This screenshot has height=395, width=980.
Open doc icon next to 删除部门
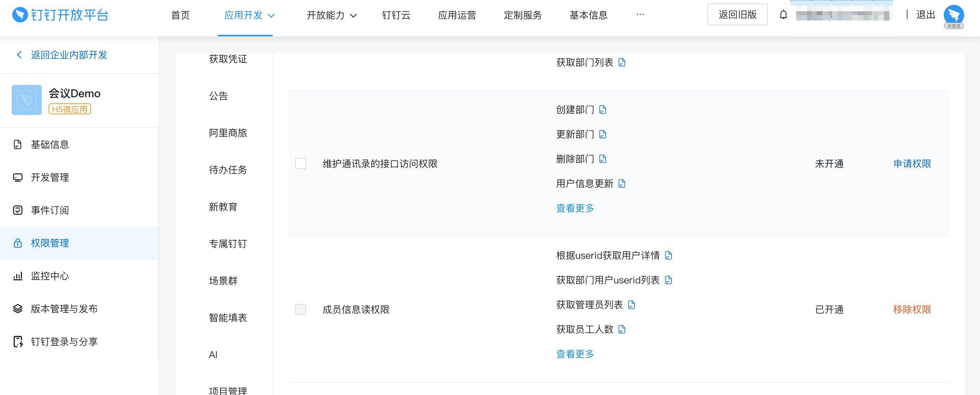point(602,159)
